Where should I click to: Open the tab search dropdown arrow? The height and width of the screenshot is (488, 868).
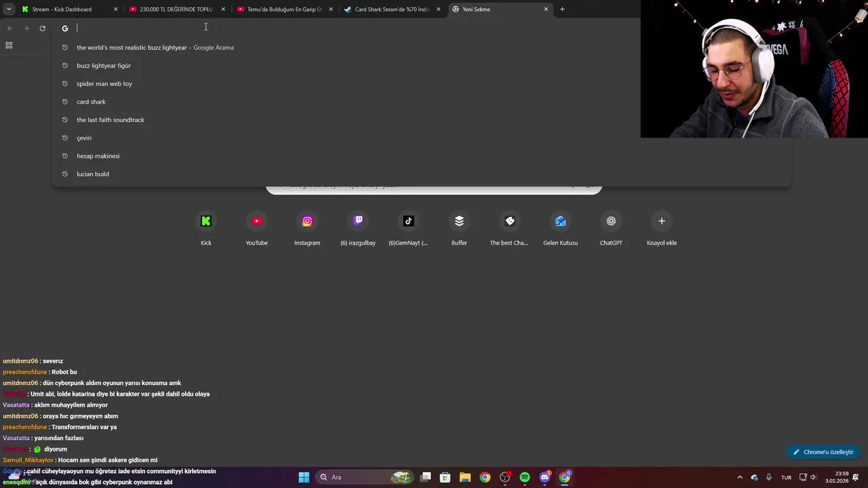click(x=9, y=9)
